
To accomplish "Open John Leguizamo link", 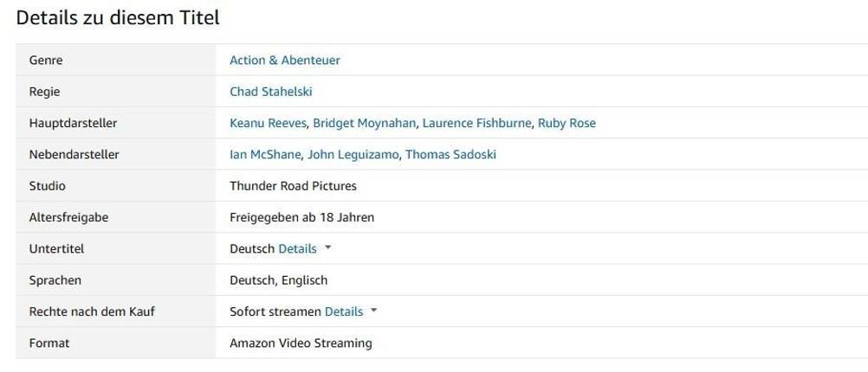I will pyautogui.click(x=353, y=155).
